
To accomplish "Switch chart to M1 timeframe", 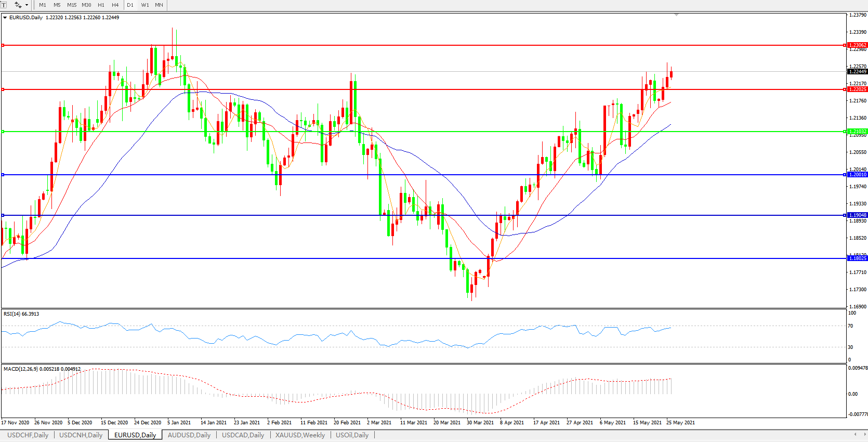I will coord(43,5).
